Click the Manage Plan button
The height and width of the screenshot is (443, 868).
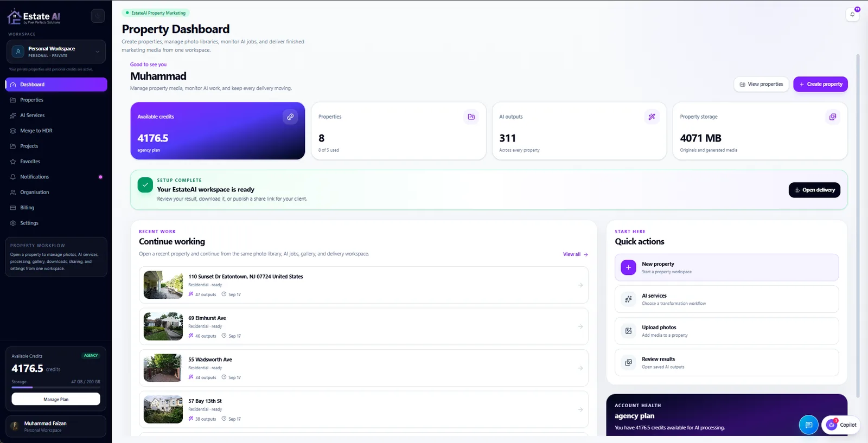tap(56, 399)
